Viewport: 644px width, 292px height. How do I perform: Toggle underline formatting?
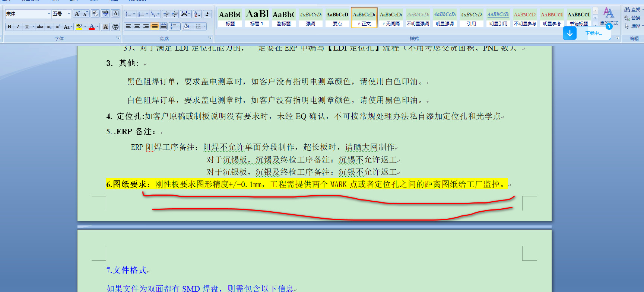click(26, 27)
